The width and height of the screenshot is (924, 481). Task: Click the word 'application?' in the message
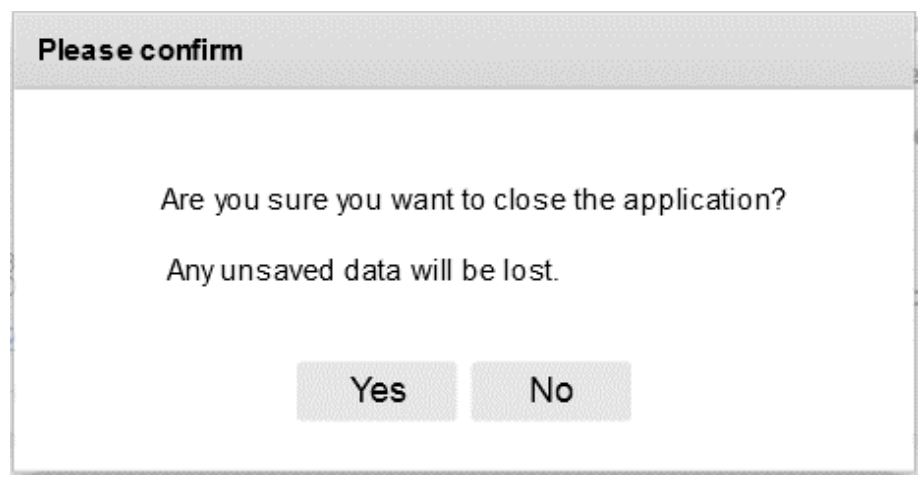click(x=705, y=200)
